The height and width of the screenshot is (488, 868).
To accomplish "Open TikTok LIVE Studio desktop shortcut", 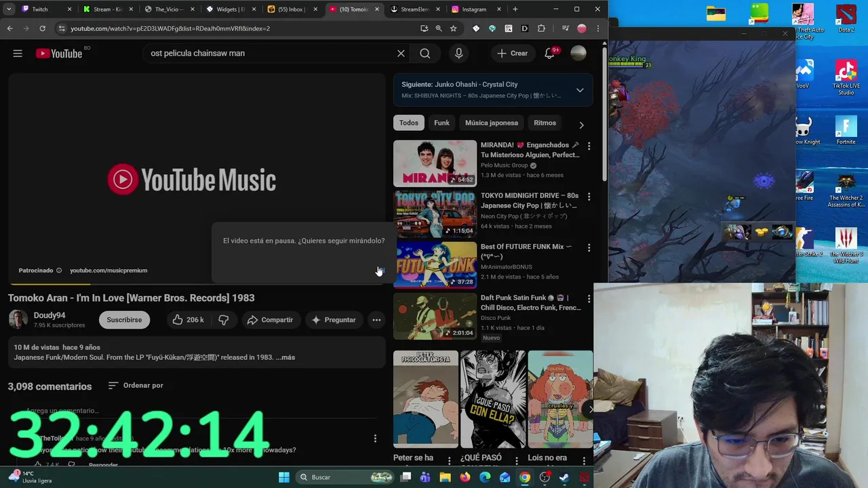I will click(x=846, y=77).
